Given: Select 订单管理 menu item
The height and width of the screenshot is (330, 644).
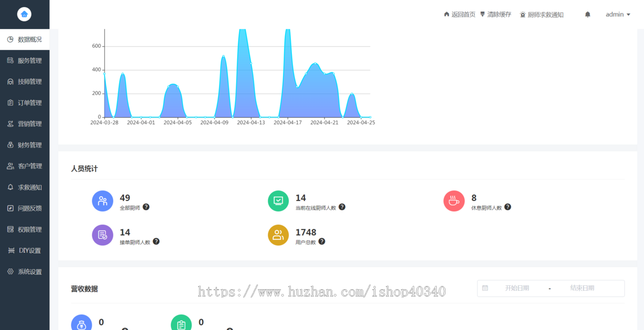Looking at the screenshot, I should (25, 103).
